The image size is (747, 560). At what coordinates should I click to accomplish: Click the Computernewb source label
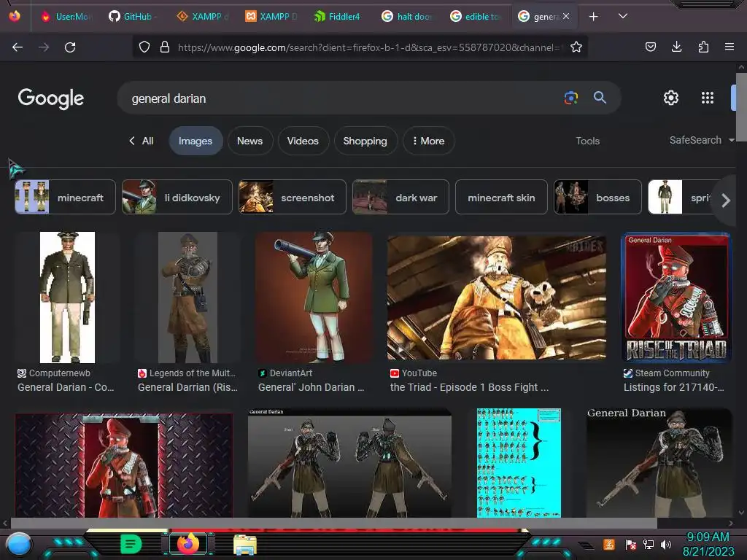click(59, 373)
